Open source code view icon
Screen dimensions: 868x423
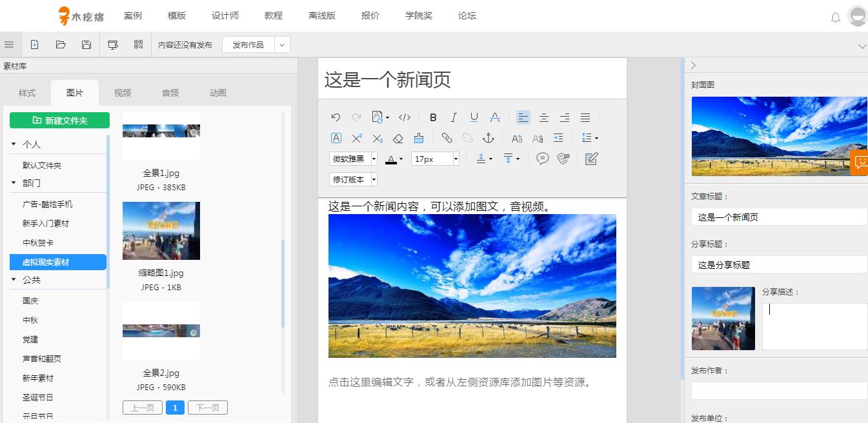[405, 117]
